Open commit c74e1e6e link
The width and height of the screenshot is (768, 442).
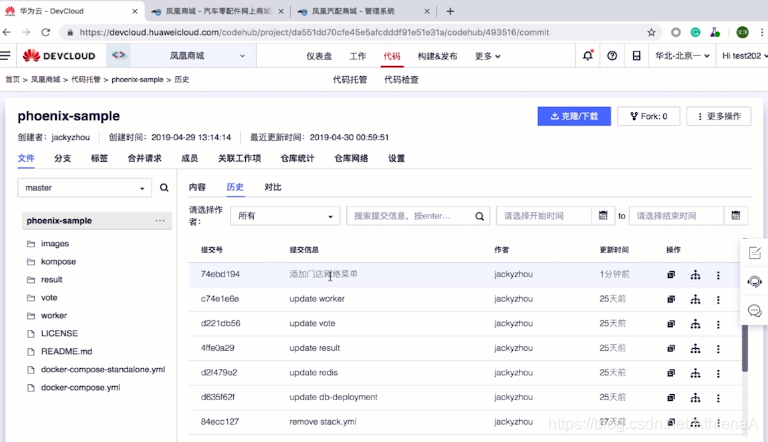coord(220,299)
